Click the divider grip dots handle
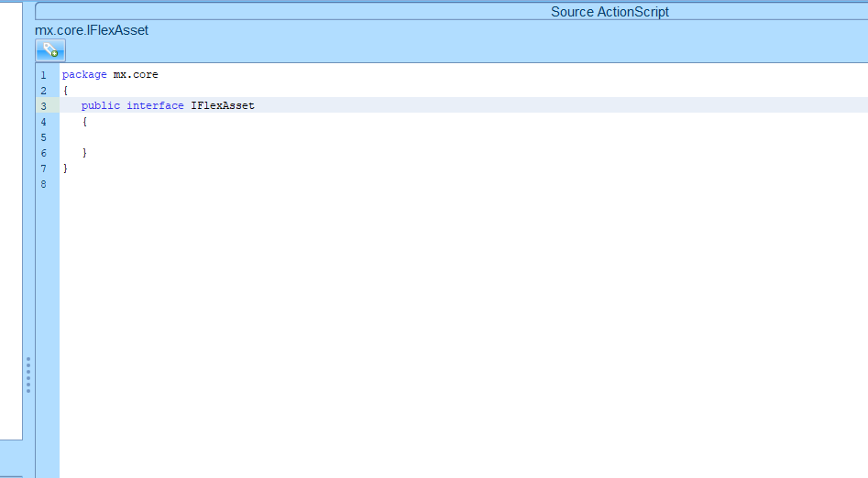Image resolution: width=868 pixels, height=478 pixels. (28, 375)
